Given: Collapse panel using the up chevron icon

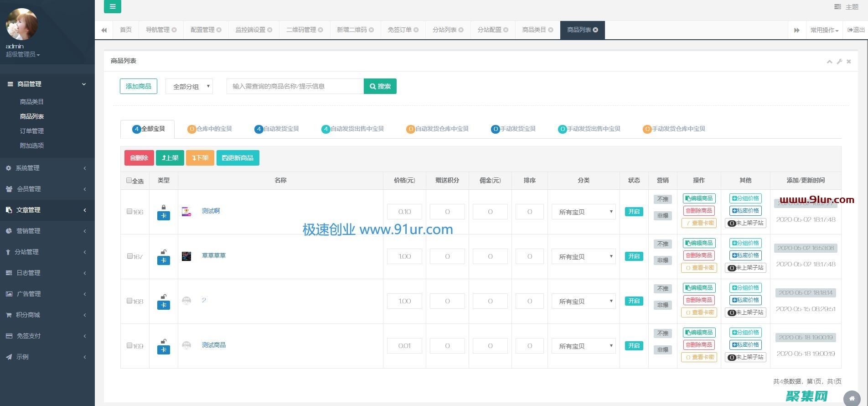Looking at the screenshot, I should 829,62.
